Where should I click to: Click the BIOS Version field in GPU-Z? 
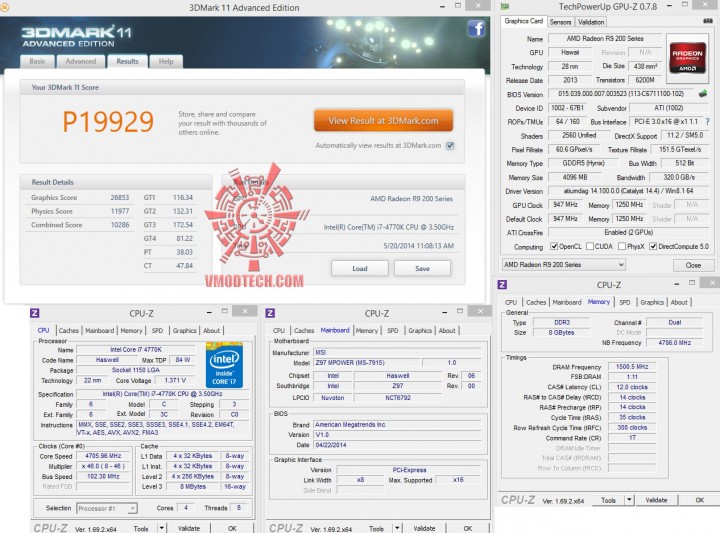point(621,94)
